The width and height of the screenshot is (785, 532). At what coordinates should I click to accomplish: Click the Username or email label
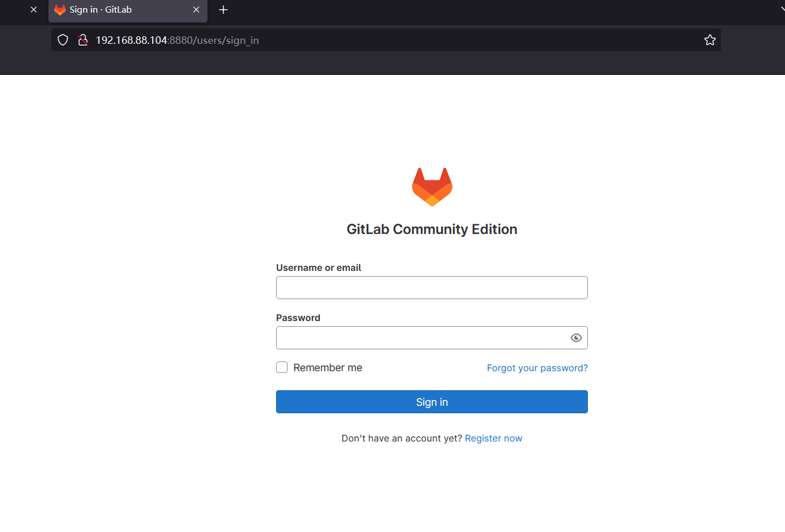318,267
